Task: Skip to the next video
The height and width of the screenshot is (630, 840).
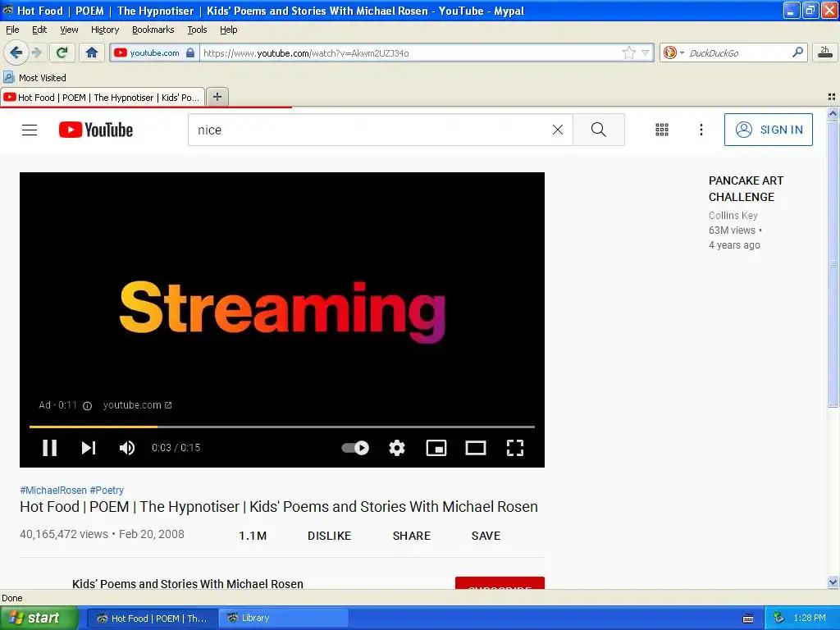Action: pos(89,447)
